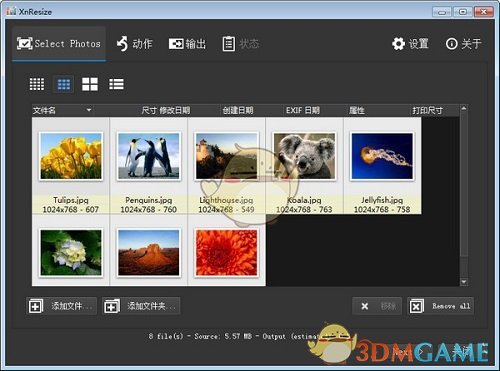Sort by EXIF 日期 column header

coord(303,110)
